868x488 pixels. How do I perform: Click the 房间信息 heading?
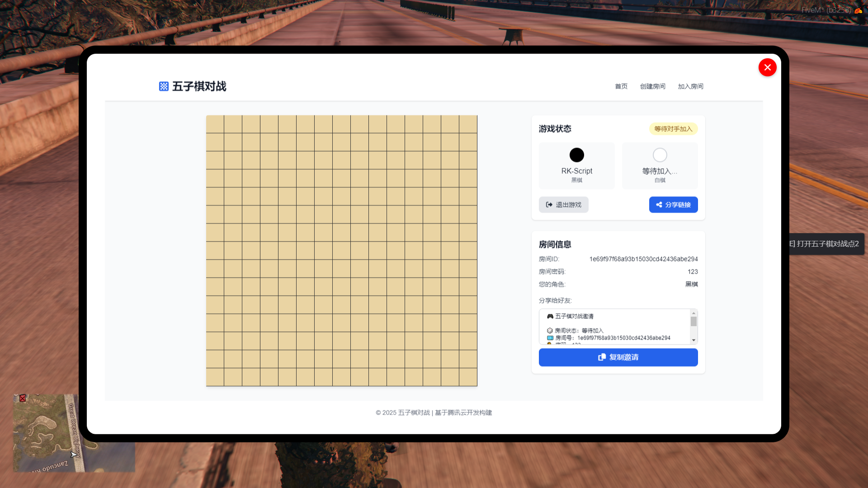(555, 244)
